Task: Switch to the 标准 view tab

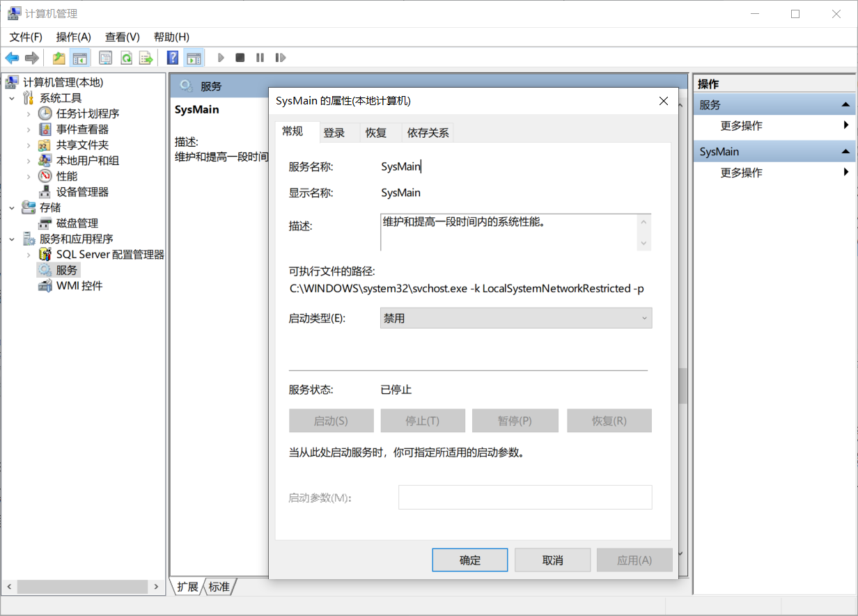Action: point(219,587)
